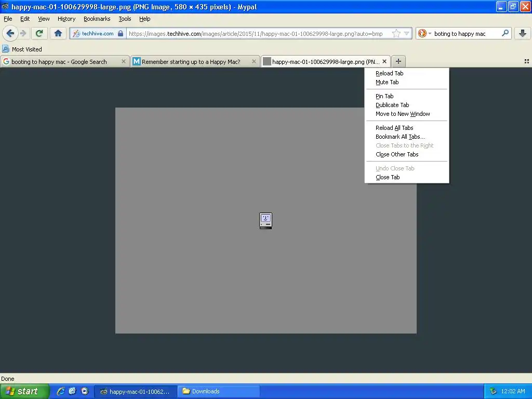Switch to Remember starting up to a Happy Mac tab
The height and width of the screenshot is (399, 532).
click(x=195, y=61)
